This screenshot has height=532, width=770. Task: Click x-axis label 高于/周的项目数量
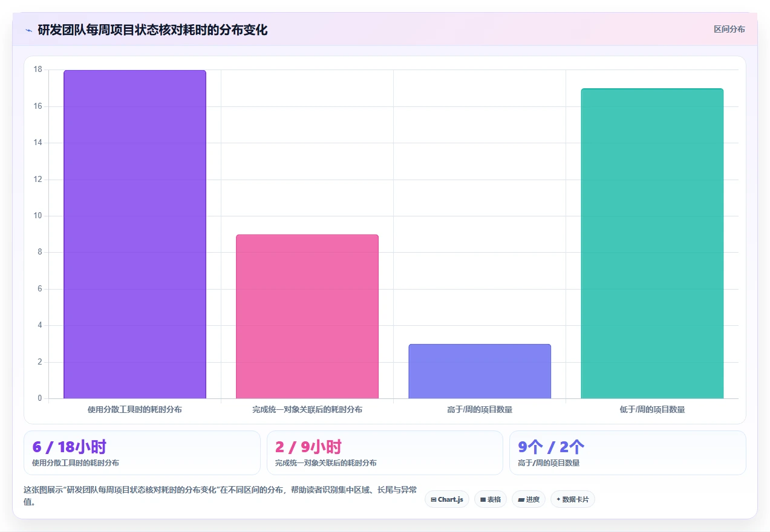480,409
